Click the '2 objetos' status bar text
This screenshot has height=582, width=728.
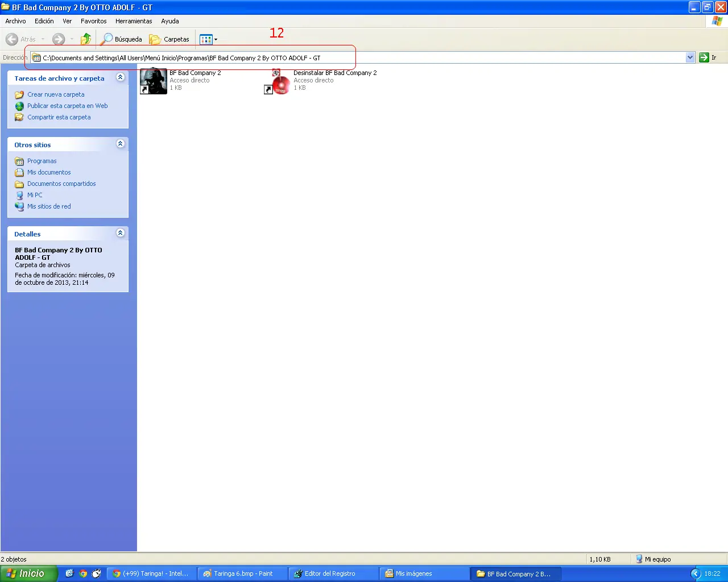click(x=14, y=559)
